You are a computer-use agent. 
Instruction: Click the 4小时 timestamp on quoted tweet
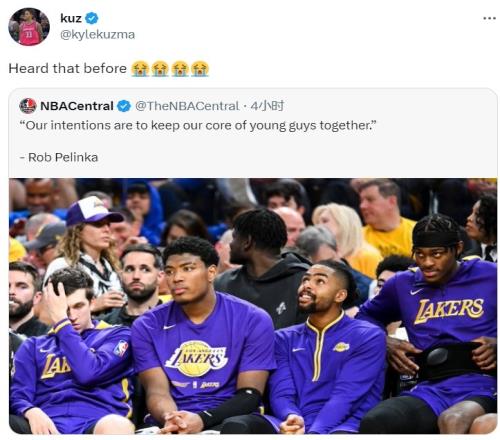click(x=267, y=106)
